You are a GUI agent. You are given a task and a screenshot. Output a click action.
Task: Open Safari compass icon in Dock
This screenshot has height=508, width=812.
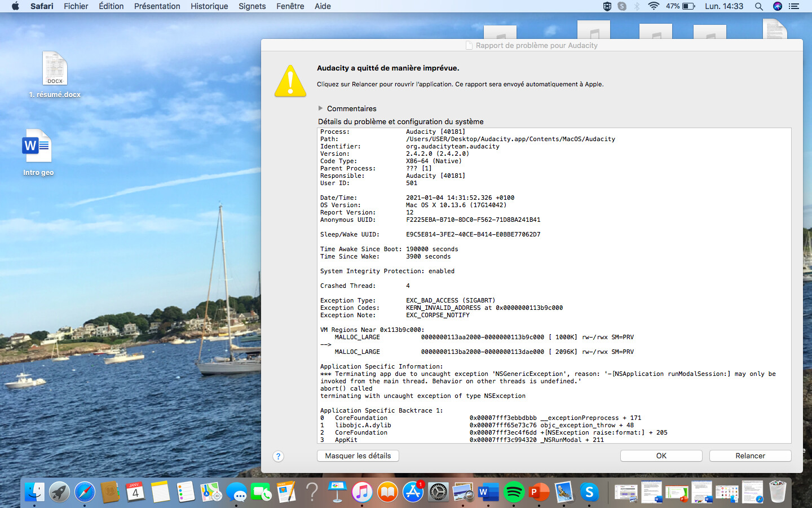coord(85,492)
